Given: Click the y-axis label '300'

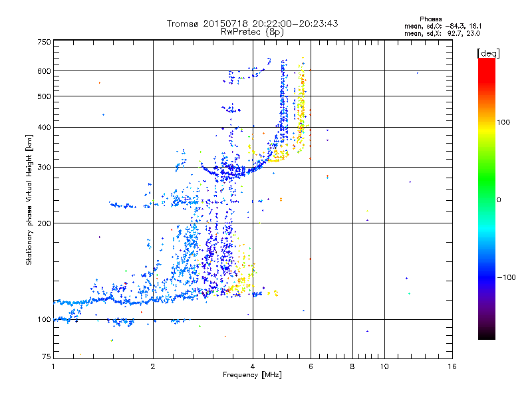Looking at the screenshot, I should pos(44,168).
